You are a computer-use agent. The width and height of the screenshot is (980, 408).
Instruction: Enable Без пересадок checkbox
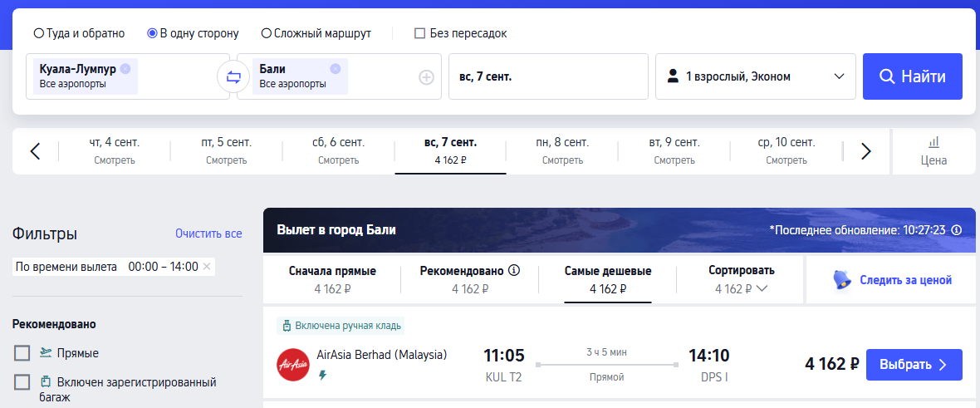coord(420,33)
